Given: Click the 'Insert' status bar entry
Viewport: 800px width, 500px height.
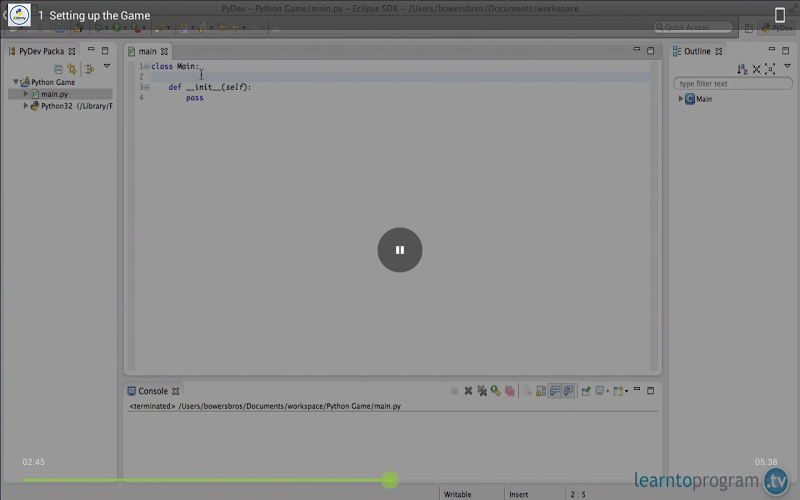Looking at the screenshot, I should [x=518, y=494].
